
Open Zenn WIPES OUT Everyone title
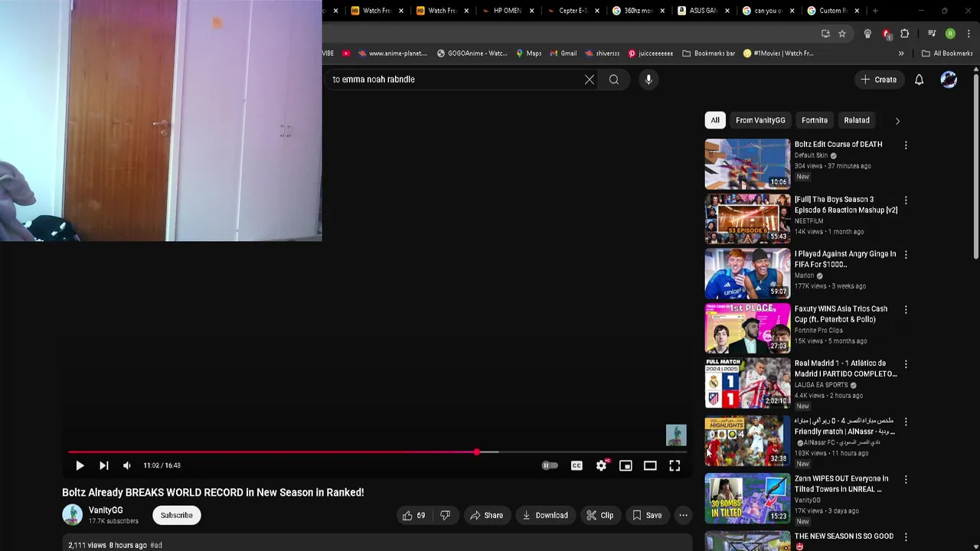tap(841, 484)
